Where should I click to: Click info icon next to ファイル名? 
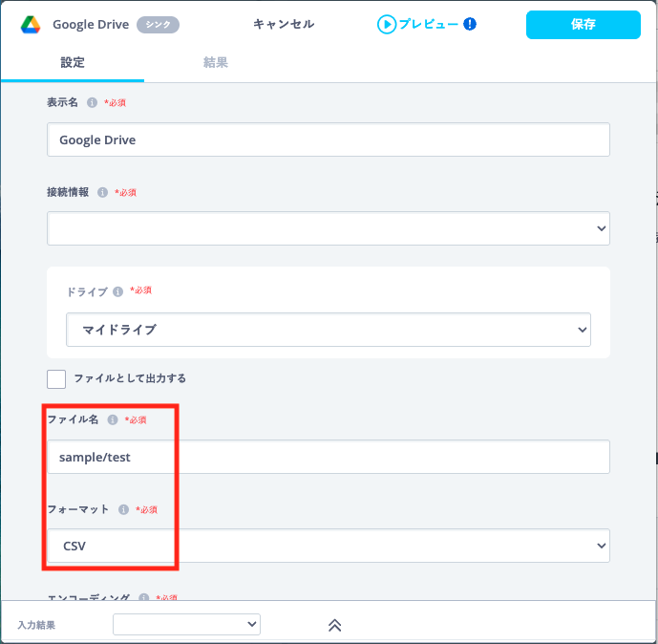(x=113, y=419)
